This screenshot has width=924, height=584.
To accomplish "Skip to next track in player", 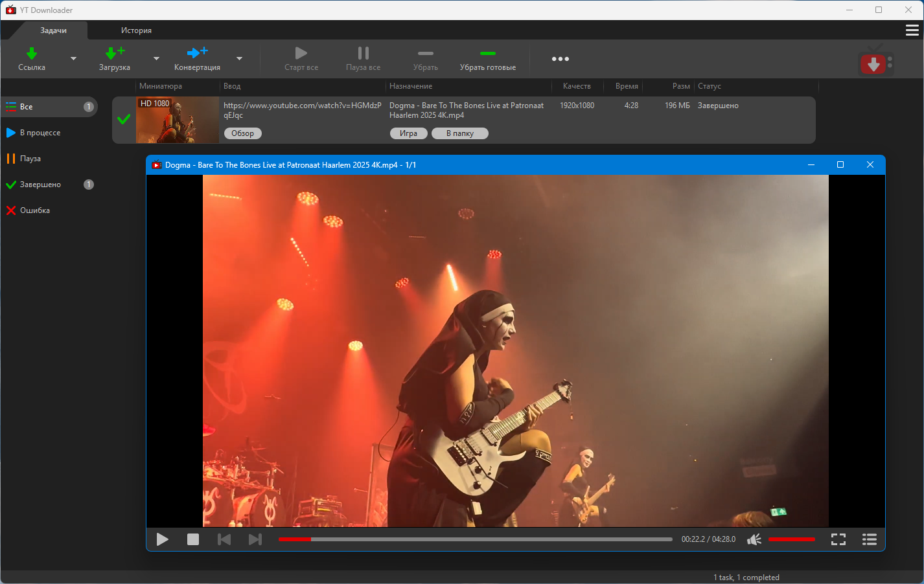I will [x=255, y=539].
